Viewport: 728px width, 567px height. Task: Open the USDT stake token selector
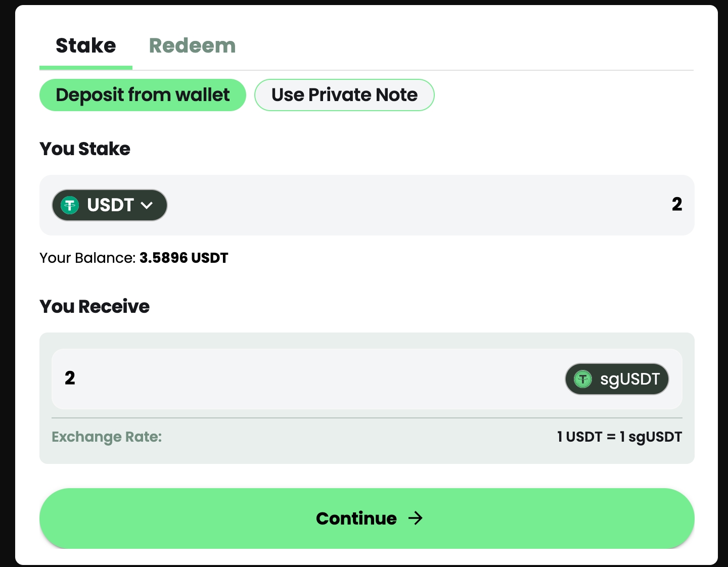[x=110, y=205]
